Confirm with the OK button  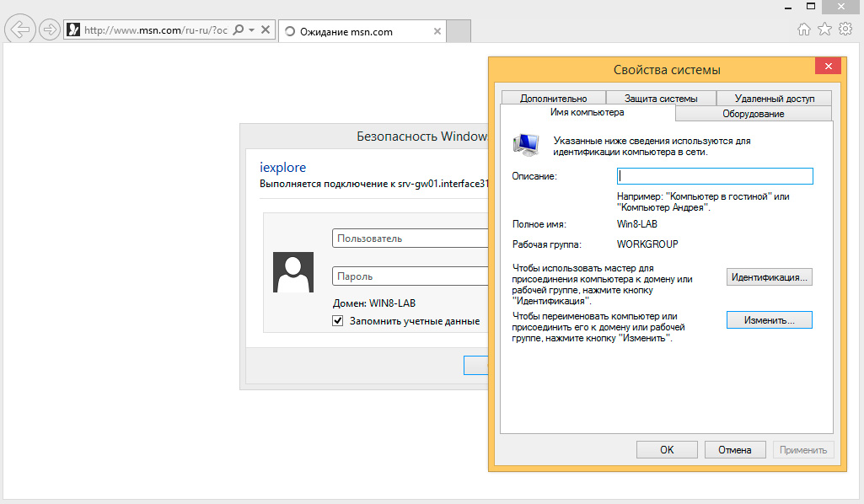click(x=667, y=449)
